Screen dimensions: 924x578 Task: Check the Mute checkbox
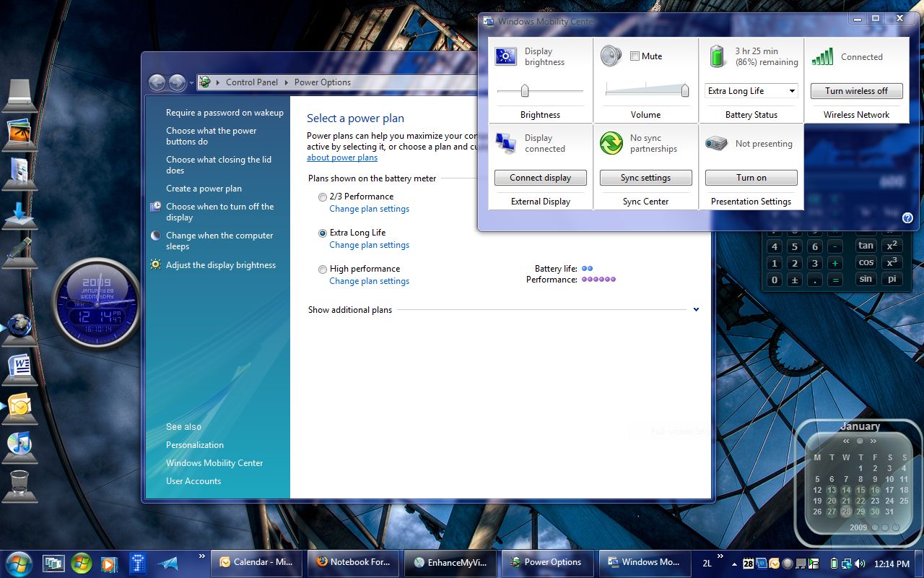[x=635, y=56]
